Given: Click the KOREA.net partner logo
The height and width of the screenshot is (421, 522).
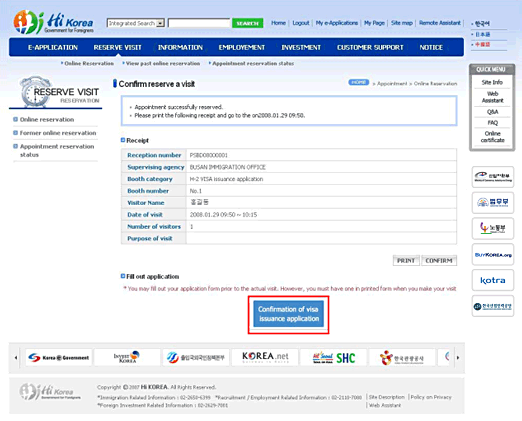Looking at the screenshot, I should tap(265, 357).
